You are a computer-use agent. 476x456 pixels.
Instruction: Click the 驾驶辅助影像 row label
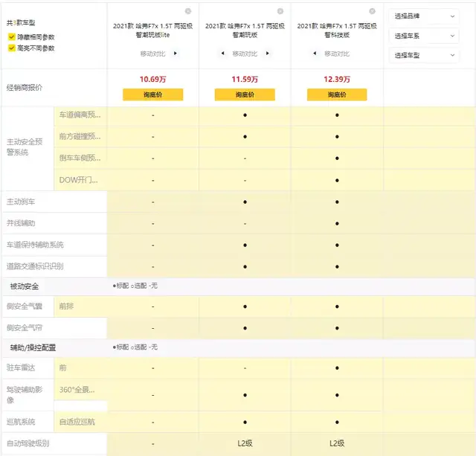(25, 395)
